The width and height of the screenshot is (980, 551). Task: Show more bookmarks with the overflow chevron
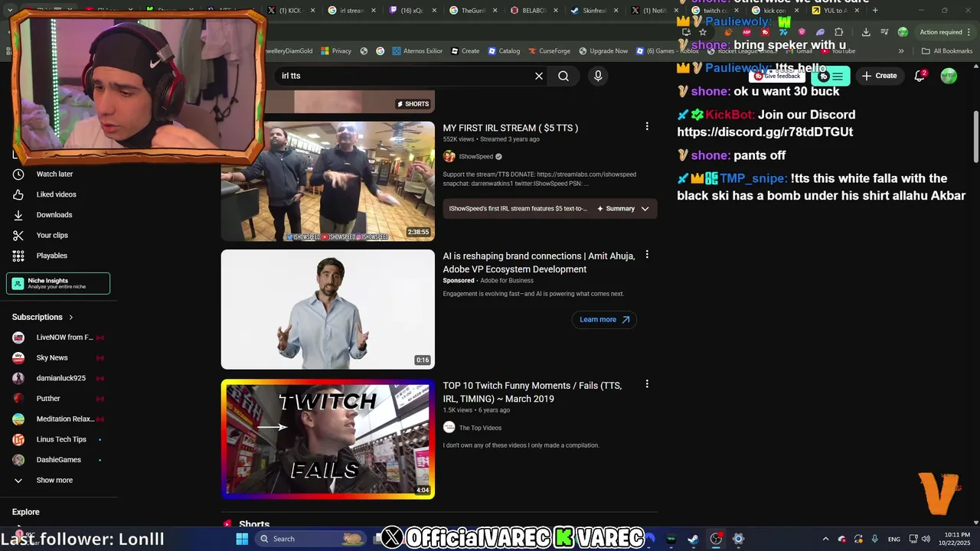coord(901,51)
